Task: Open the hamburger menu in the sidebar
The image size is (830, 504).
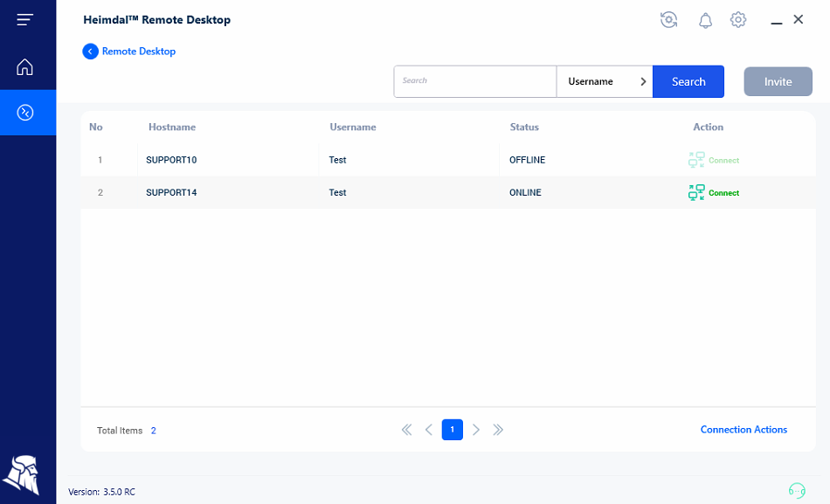Action: (x=25, y=19)
